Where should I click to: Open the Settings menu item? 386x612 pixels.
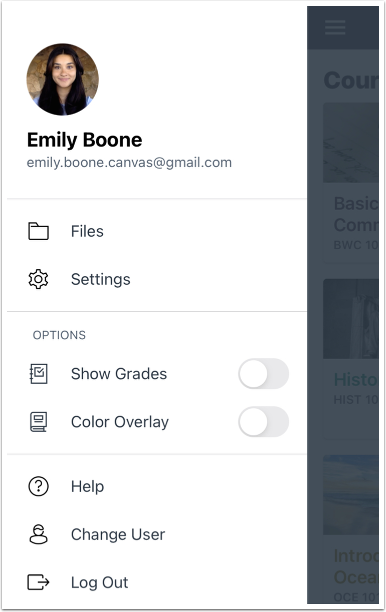157,279
